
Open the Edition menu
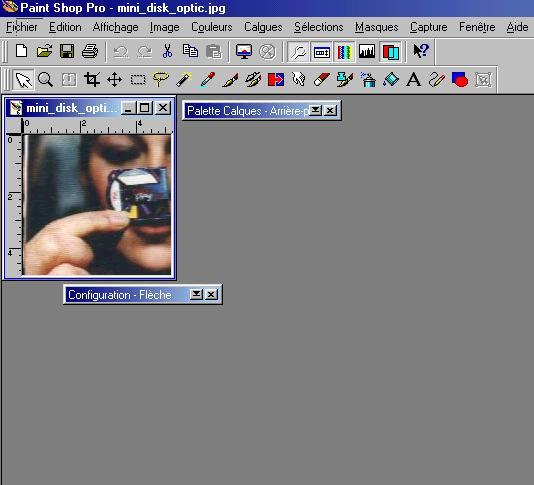point(65,27)
